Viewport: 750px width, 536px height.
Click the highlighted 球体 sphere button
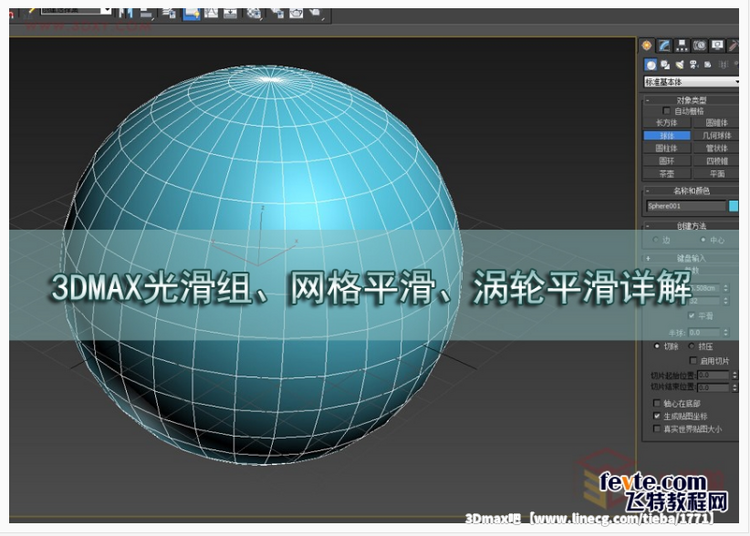(x=666, y=136)
